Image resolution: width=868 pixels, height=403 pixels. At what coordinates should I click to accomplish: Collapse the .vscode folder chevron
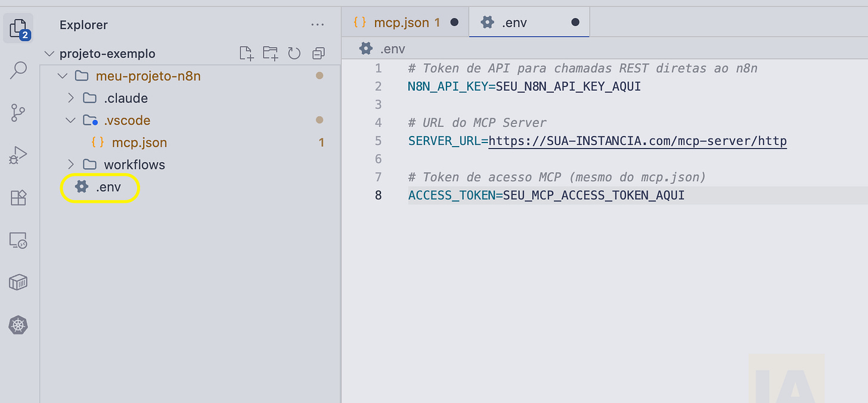71,120
